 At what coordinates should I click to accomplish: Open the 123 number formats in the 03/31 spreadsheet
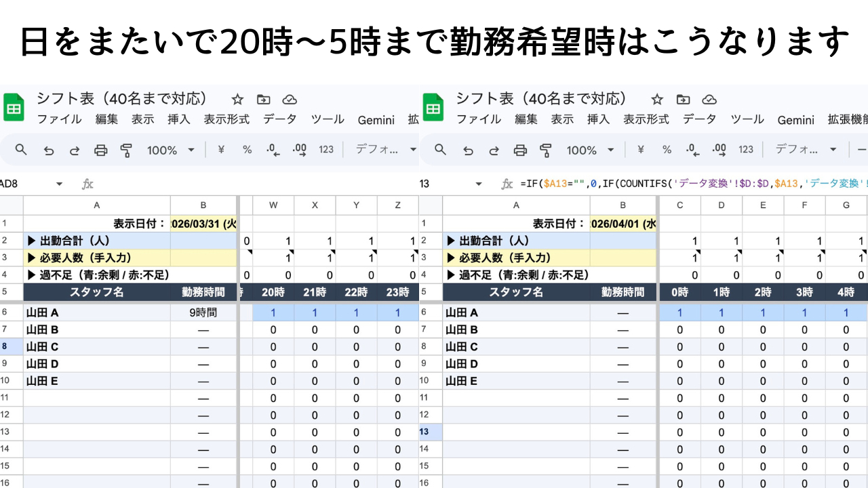point(326,150)
